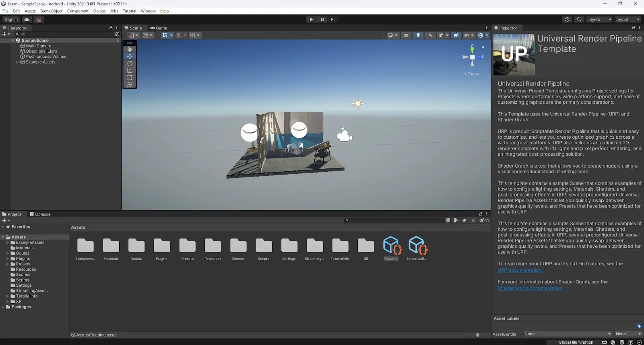Click the Sign in button

[11, 19]
